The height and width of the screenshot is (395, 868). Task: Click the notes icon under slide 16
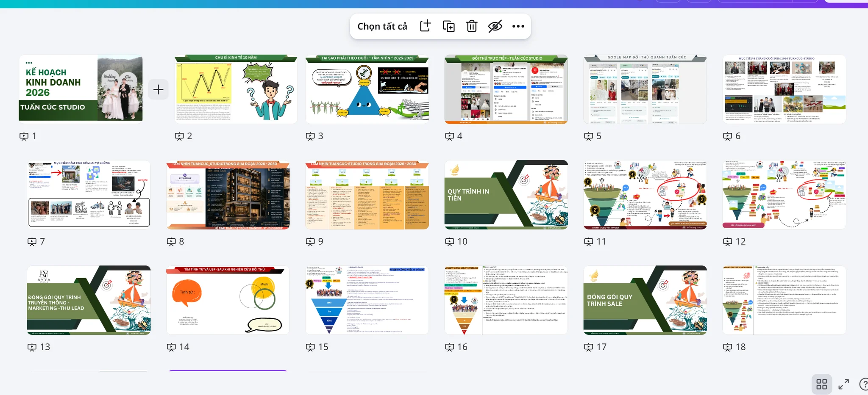click(x=449, y=347)
